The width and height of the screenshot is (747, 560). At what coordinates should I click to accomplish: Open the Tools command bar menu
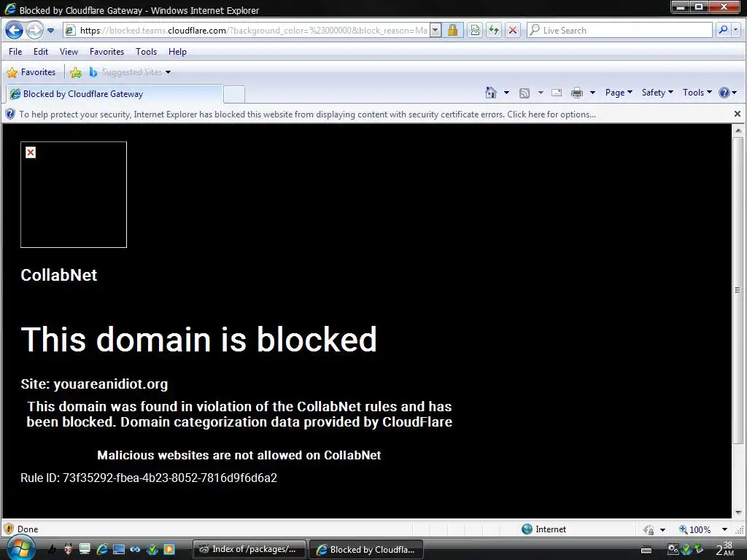697,93
